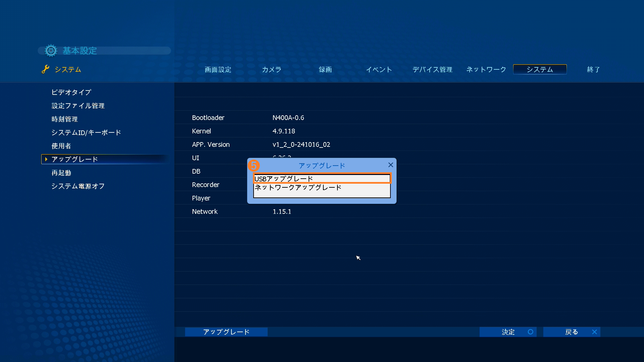The width and height of the screenshot is (644, 362).
Task: Open the 録画 tab
Action: click(x=325, y=69)
